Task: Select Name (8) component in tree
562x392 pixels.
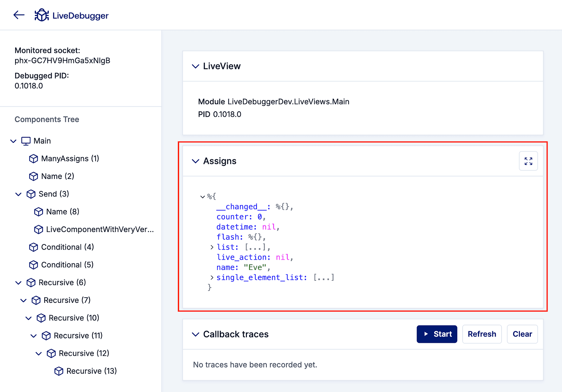Action: point(63,212)
